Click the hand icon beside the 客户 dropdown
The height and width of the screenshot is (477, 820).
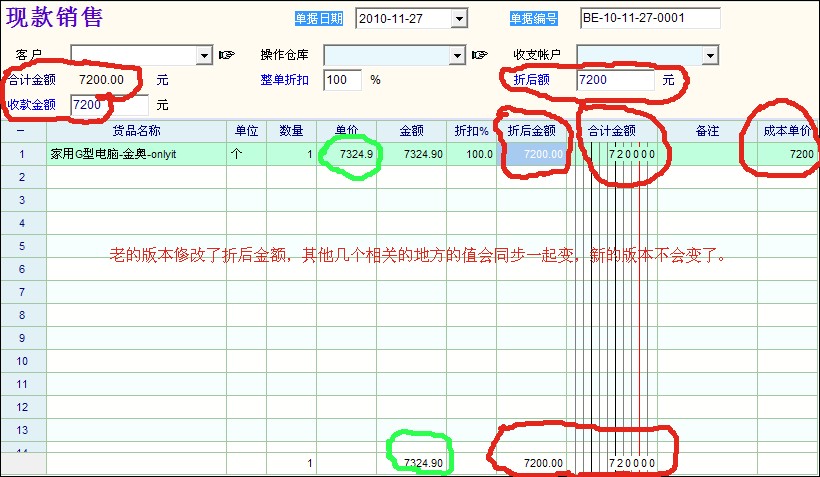[x=227, y=54]
